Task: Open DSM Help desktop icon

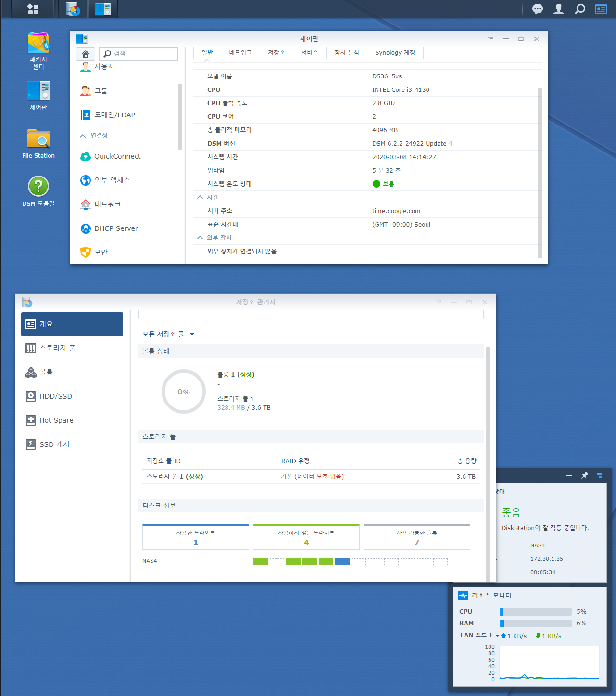Action: click(x=38, y=191)
